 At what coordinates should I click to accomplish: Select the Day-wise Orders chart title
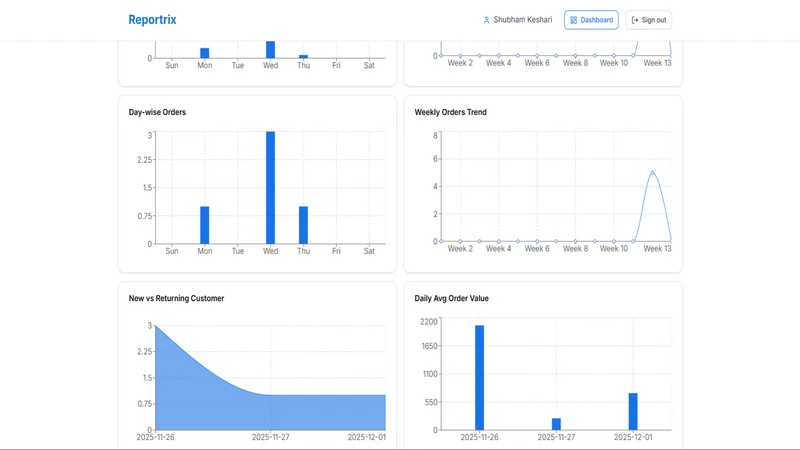[x=157, y=112]
